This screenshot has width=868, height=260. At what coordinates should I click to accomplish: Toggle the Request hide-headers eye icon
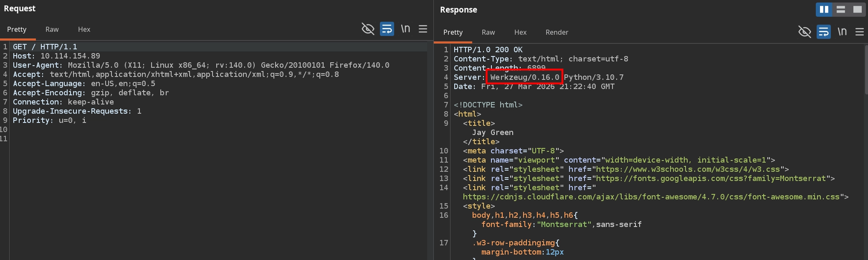[367, 29]
